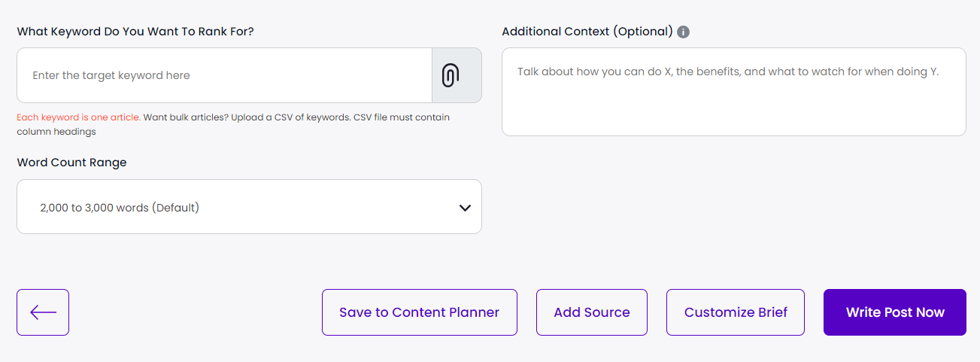Click the 'Enter the target keyword here' placeholder

pyautogui.click(x=111, y=75)
